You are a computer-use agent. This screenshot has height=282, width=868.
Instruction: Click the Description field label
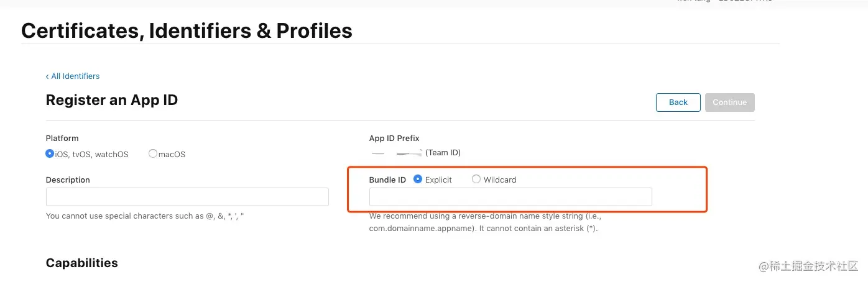click(x=68, y=180)
